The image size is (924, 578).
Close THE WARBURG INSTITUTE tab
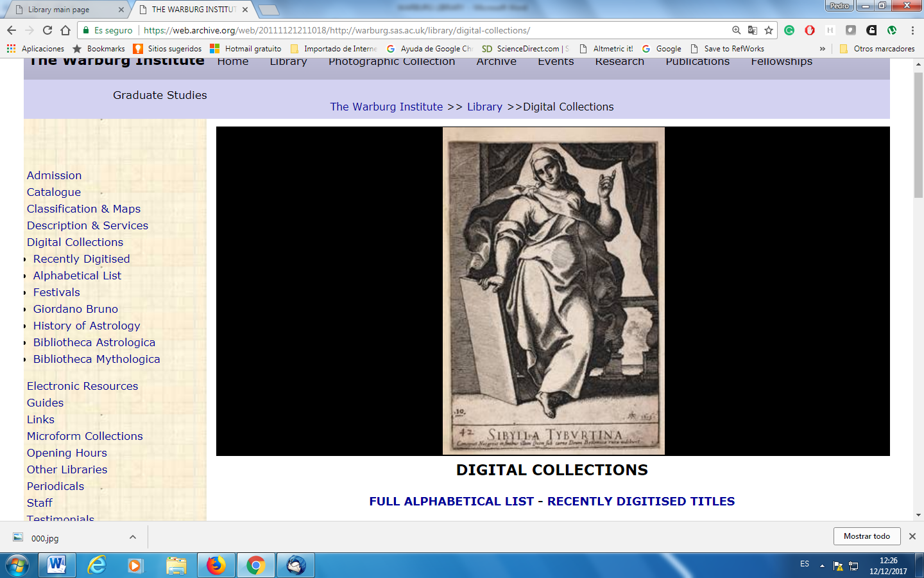tap(245, 10)
